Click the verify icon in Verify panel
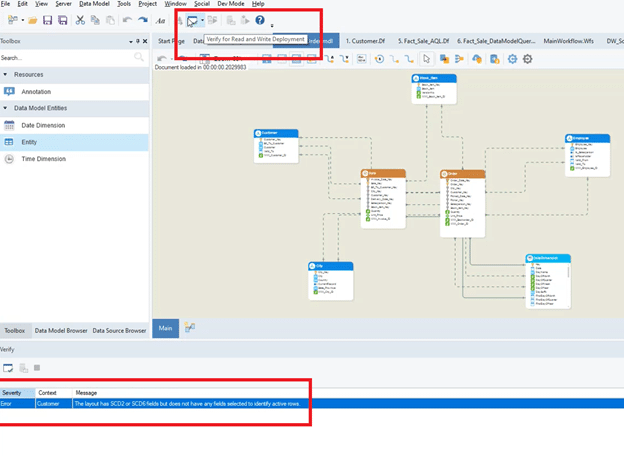Viewport: 624px width, 456px height. [x=8, y=368]
